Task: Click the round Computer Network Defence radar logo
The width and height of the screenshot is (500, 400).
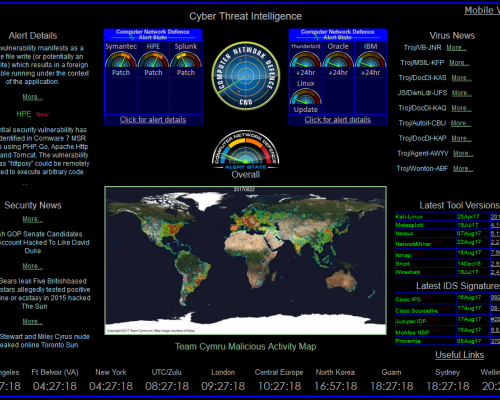Action: [246, 76]
